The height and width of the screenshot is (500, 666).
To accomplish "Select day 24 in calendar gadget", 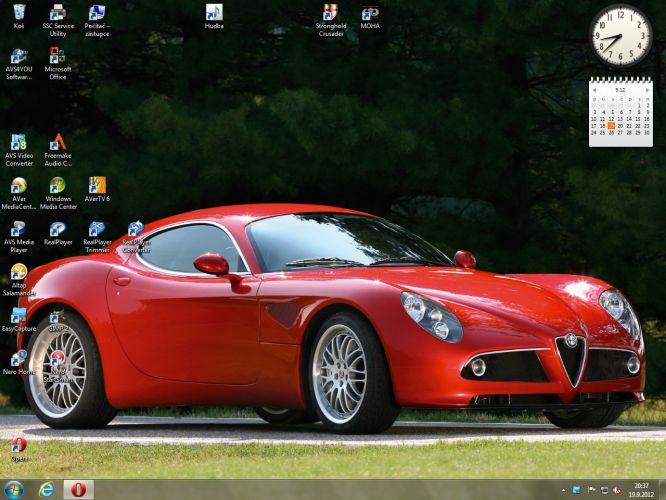I will pyautogui.click(x=594, y=133).
